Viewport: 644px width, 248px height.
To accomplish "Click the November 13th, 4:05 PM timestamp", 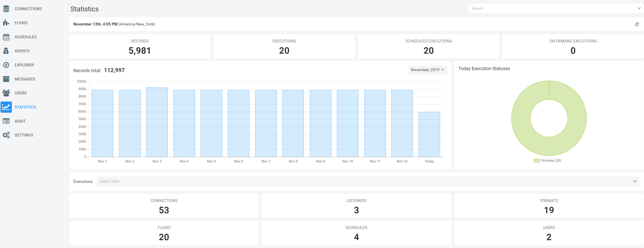I will click(95, 24).
